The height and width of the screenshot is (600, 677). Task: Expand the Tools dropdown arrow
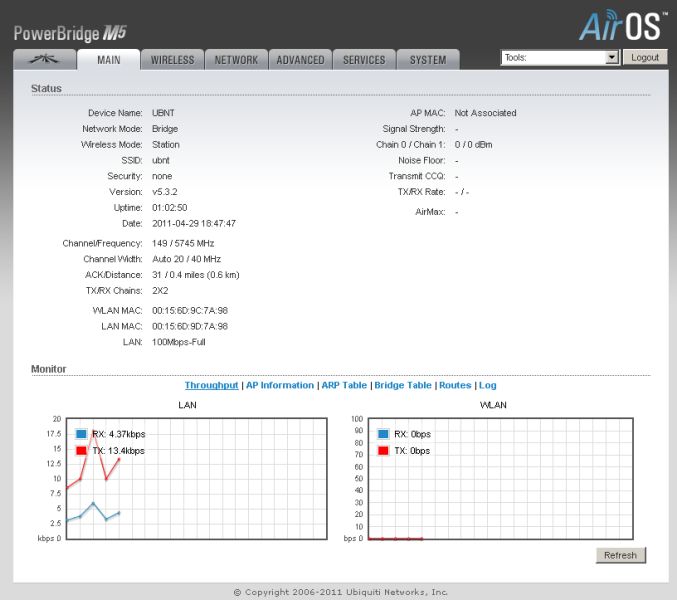click(612, 57)
